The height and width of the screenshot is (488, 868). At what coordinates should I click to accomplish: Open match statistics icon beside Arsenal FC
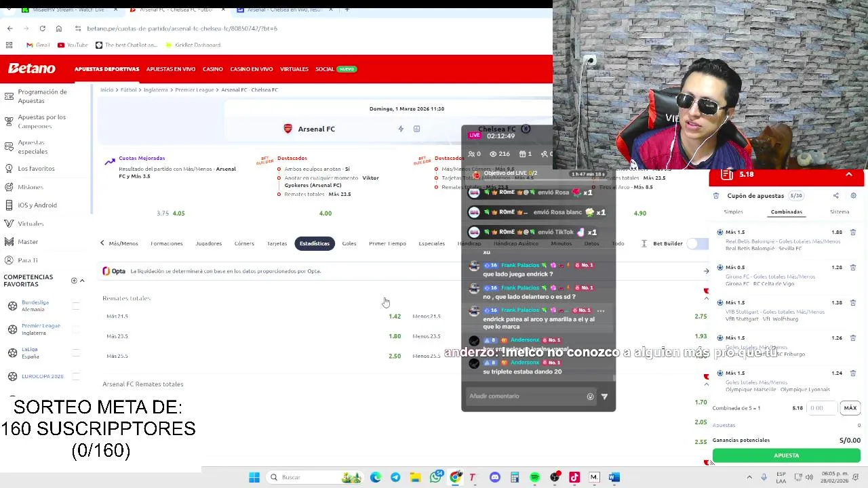tap(417, 129)
